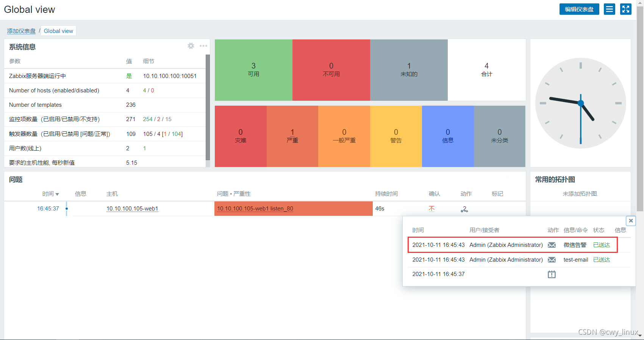The height and width of the screenshot is (340, 644).
Task: Click the page vertical scrollbar
Action: click(x=640, y=108)
